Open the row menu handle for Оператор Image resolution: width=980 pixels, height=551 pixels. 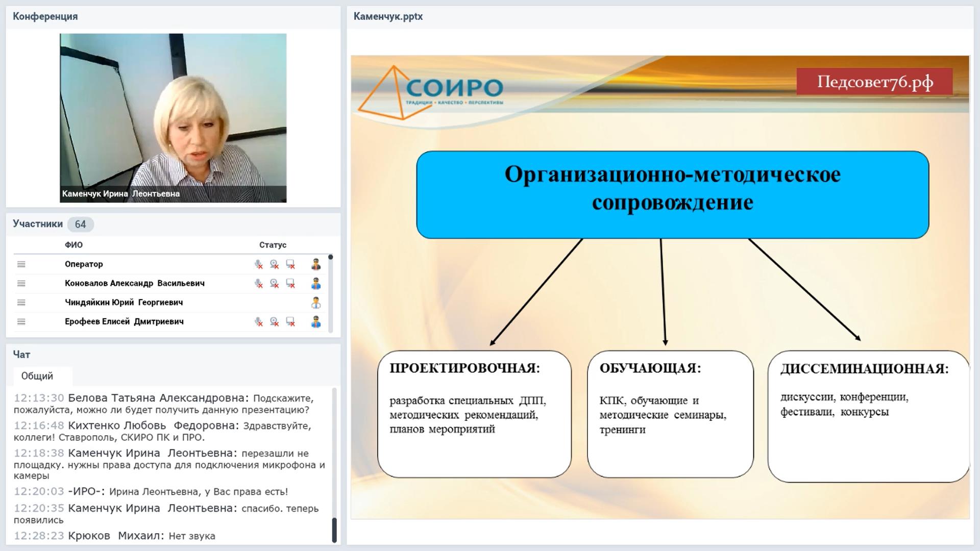21,264
